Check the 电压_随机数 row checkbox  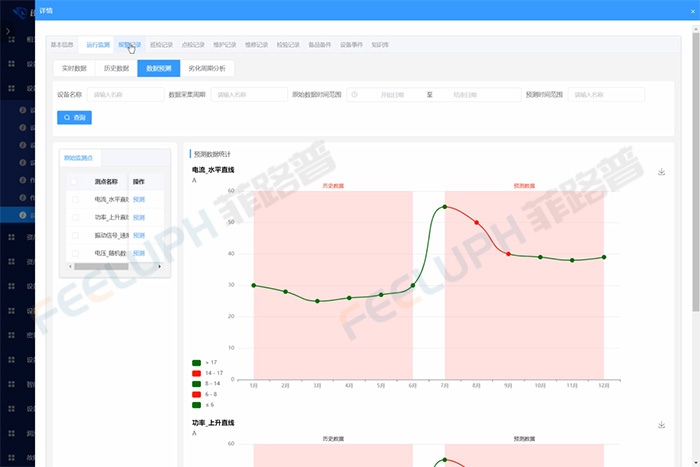coord(75,253)
